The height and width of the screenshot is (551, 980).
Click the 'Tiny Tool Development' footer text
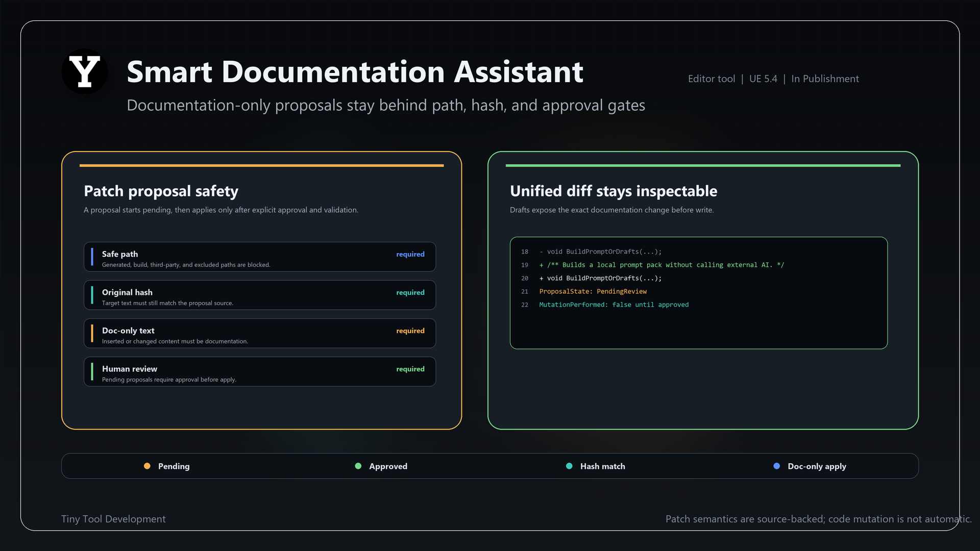click(113, 519)
